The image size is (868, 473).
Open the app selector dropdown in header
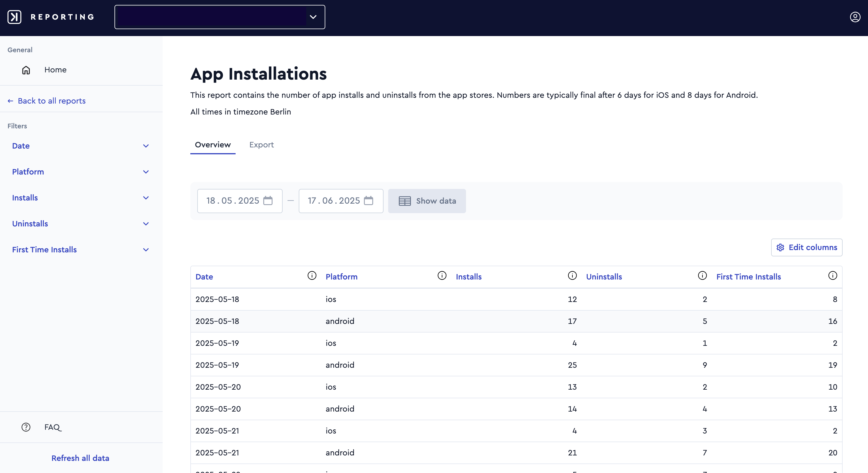[220, 17]
